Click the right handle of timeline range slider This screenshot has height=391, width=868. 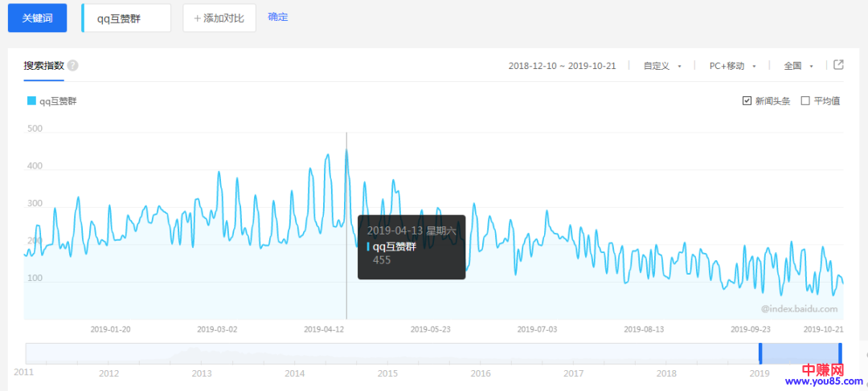click(840, 353)
